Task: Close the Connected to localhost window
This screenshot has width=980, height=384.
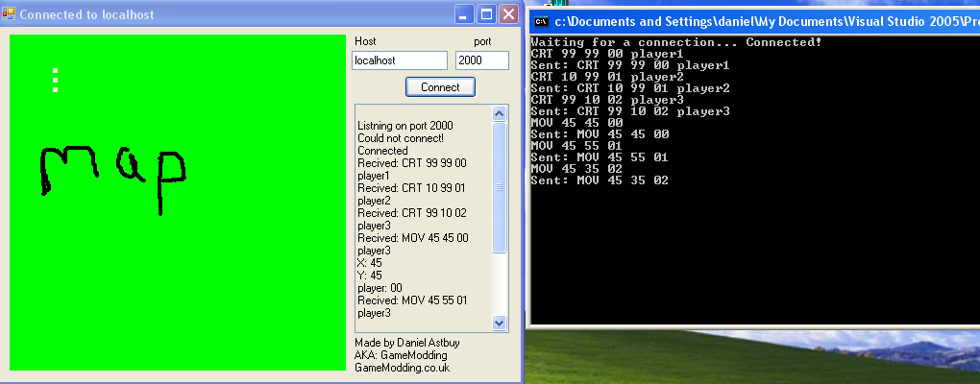Action: pyautogui.click(x=508, y=14)
